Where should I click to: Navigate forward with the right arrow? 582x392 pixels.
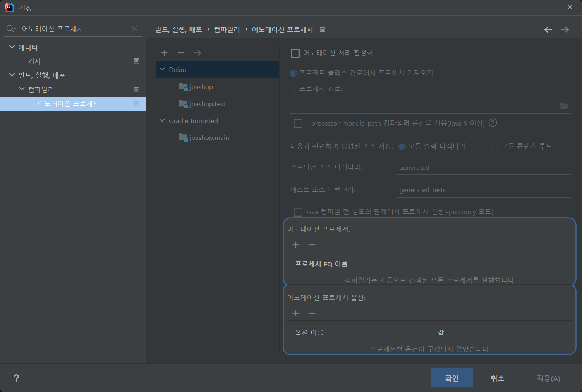click(565, 29)
